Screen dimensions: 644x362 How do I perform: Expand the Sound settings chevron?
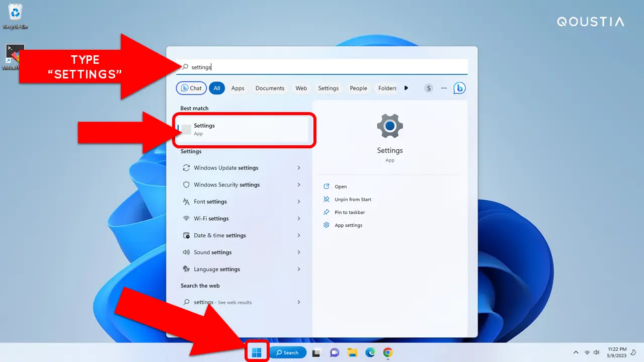(x=299, y=252)
